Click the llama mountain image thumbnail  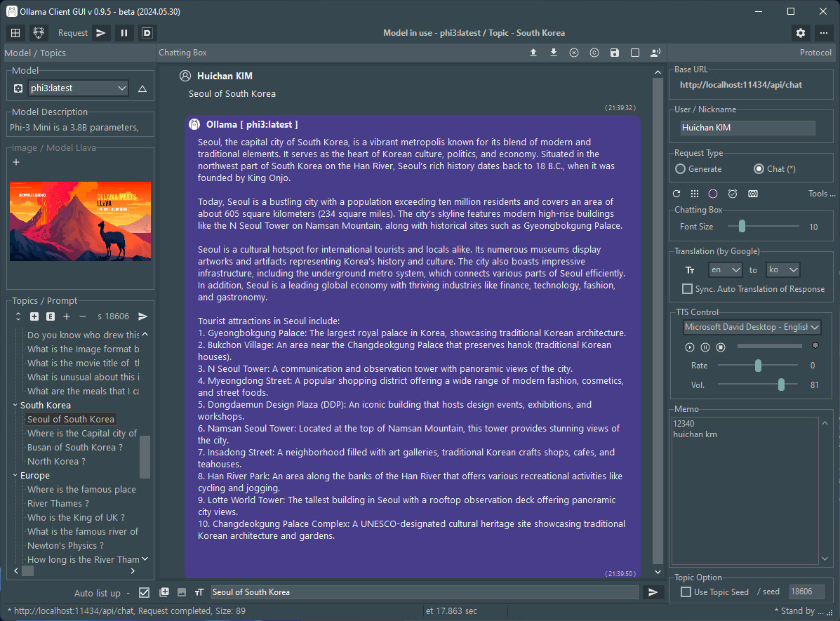[x=81, y=221]
